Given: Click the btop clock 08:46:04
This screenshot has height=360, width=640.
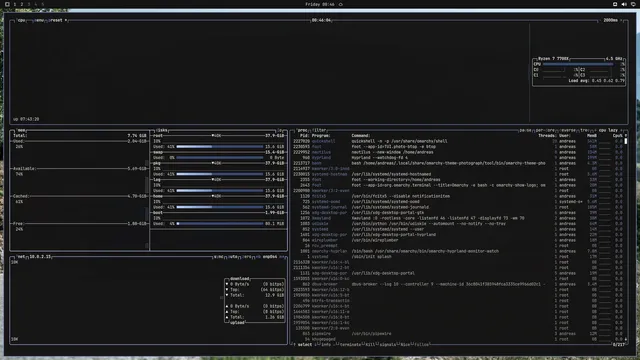Looking at the screenshot, I should coord(321,20).
